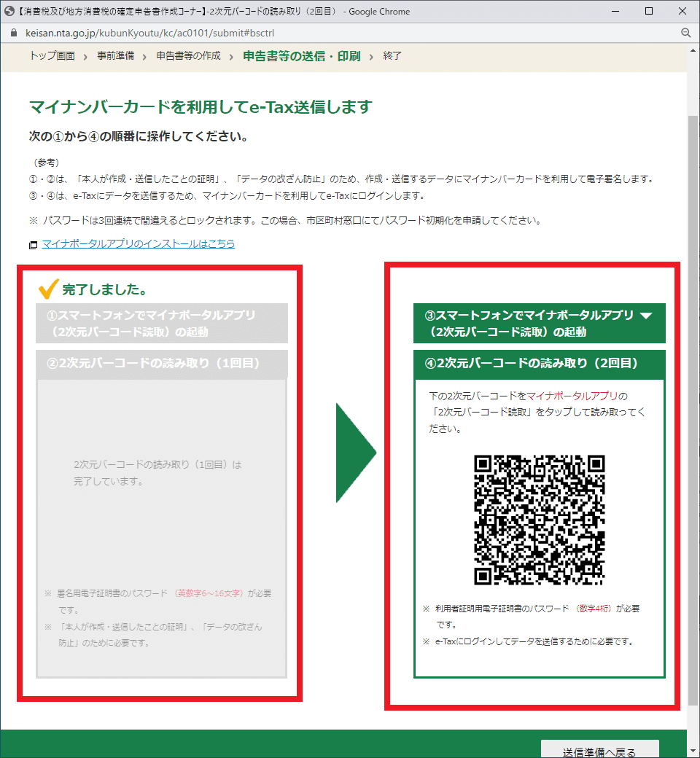Click the scrollbar up arrow
700x758 pixels.
693,50
